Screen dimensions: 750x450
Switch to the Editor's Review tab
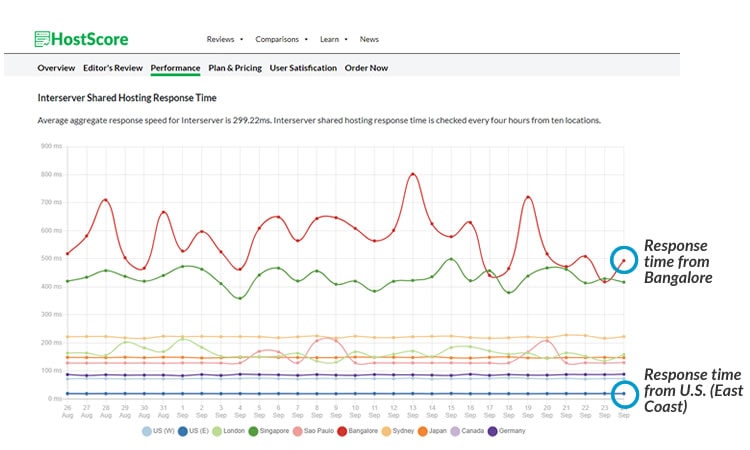(113, 68)
